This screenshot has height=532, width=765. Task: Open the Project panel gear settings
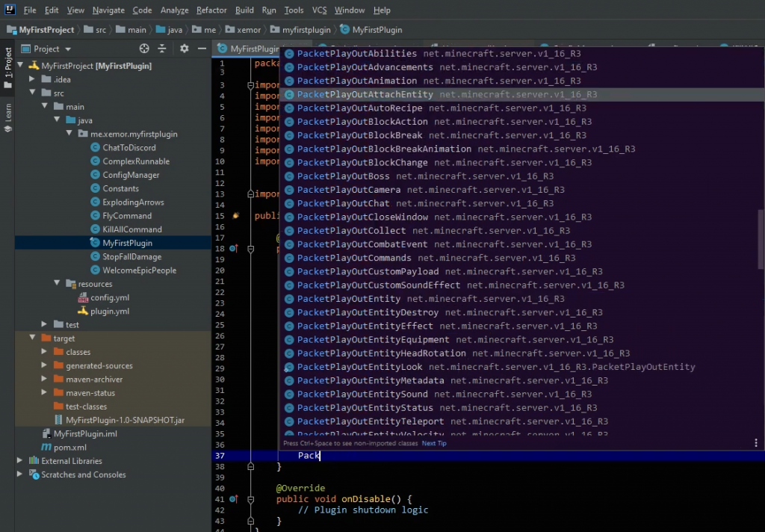pos(185,49)
